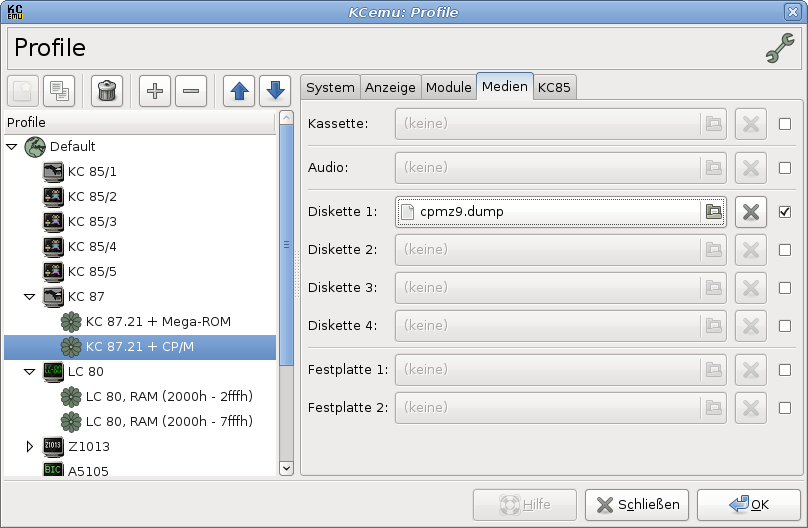Click clear X button for Diskette 4
This screenshot has width=808, height=528.
[x=751, y=326]
